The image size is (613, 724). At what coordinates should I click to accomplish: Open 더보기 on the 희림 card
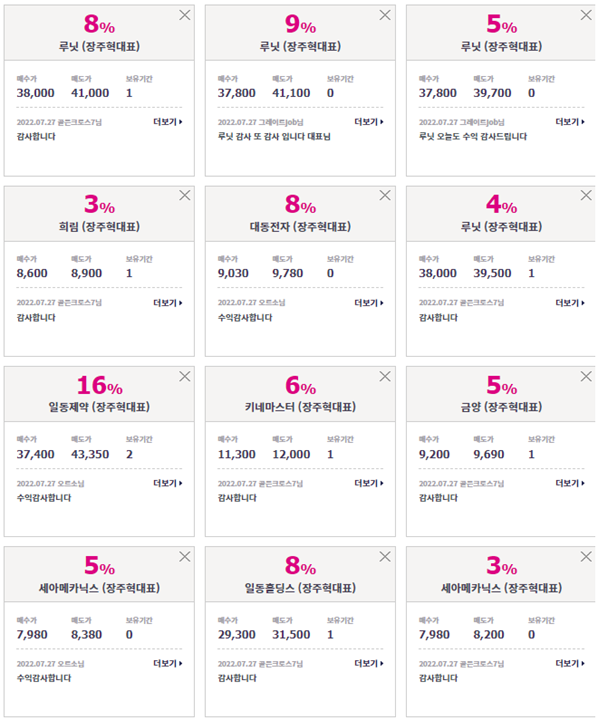pos(168,303)
